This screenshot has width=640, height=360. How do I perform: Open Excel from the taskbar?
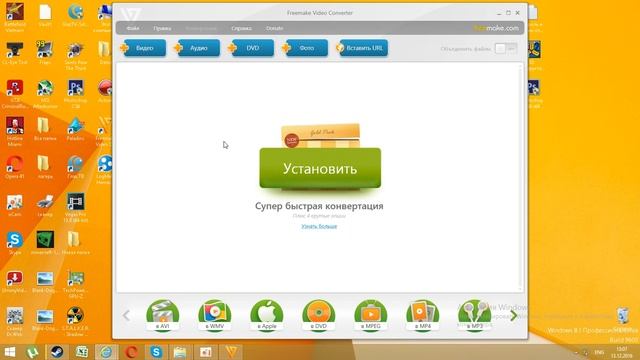tap(81, 352)
